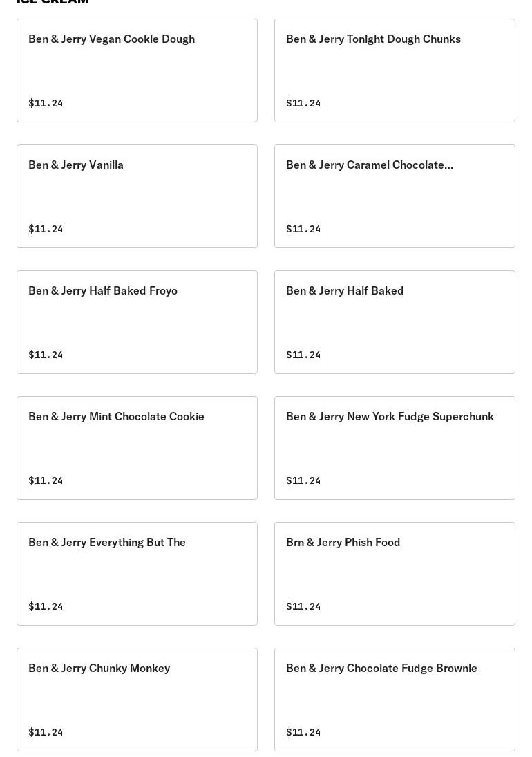This screenshot has width=532, height=757.
Task: Click the $11.24 price under Vegan Cookie Dough
Action: [46, 103]
